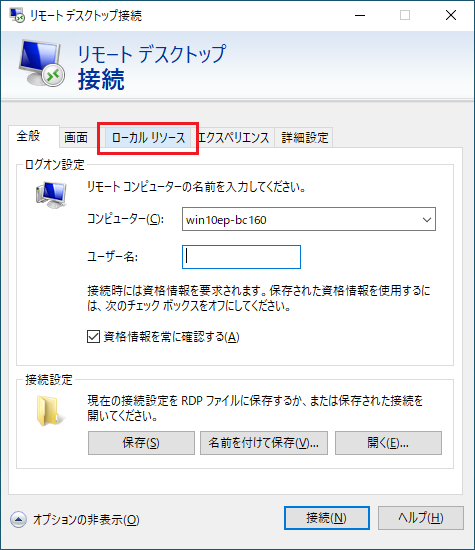475x550 pixels.
Task: Click the 保存(S) button
Action: coord(141,443)
